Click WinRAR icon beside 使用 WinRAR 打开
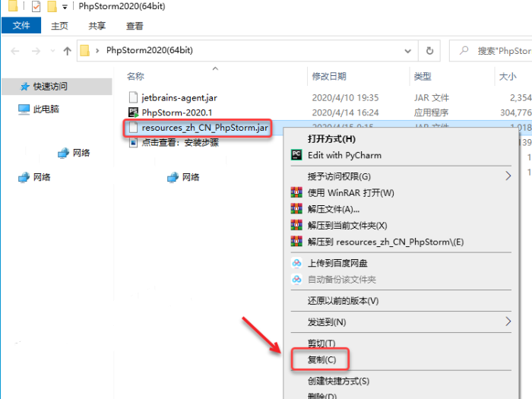532x399 pixels. 296,192
